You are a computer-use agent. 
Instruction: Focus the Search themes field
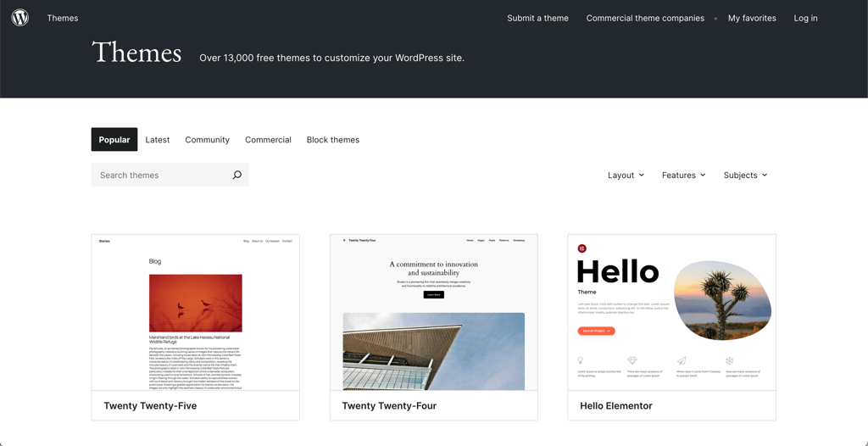(x=170, y=175)
